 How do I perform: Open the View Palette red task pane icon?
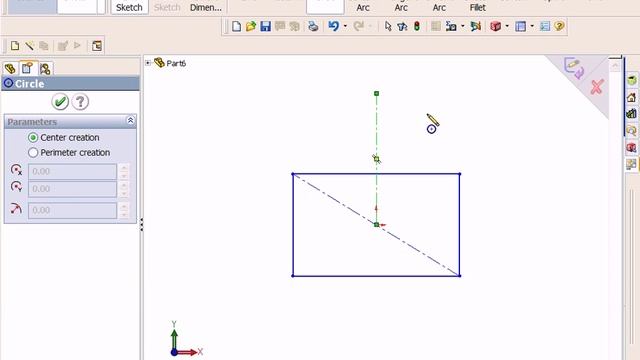pos(631,147)
